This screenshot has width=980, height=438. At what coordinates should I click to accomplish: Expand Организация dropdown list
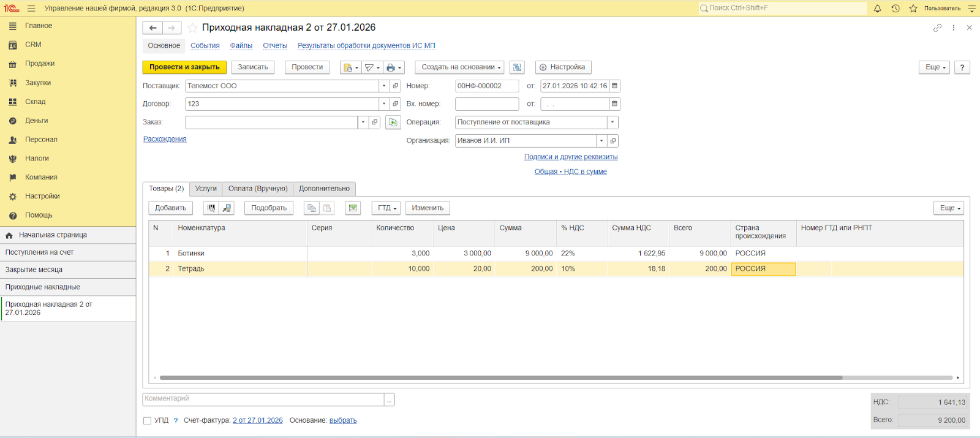point(601,141)
